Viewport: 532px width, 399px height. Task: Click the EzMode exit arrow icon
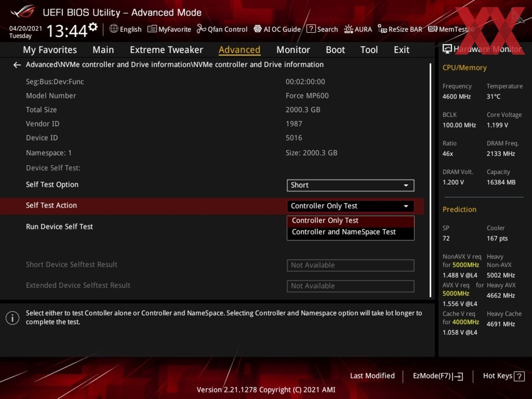tap(458, 376)
